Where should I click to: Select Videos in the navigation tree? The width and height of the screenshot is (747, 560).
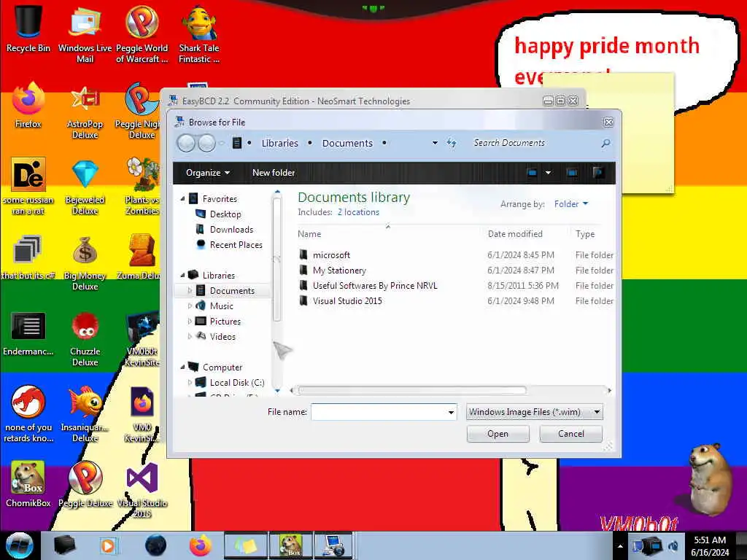click(x=222, y=337)
